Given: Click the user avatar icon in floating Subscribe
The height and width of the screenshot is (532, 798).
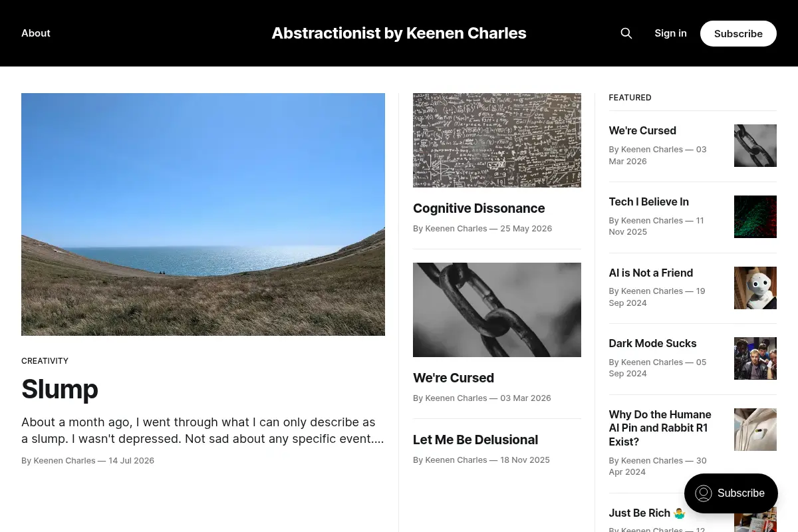Looking at the screenshot, I should tap(704, 493).
